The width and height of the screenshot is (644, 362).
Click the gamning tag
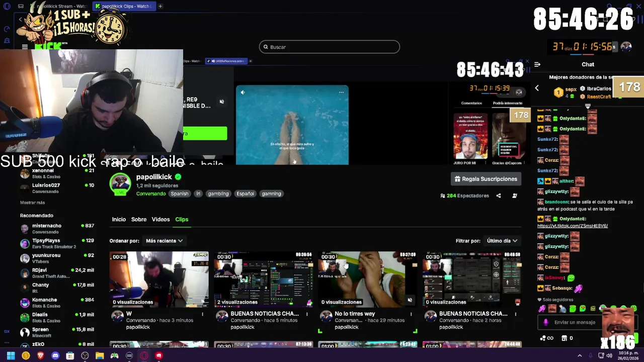pyautogui.click(x=271, y=194)
